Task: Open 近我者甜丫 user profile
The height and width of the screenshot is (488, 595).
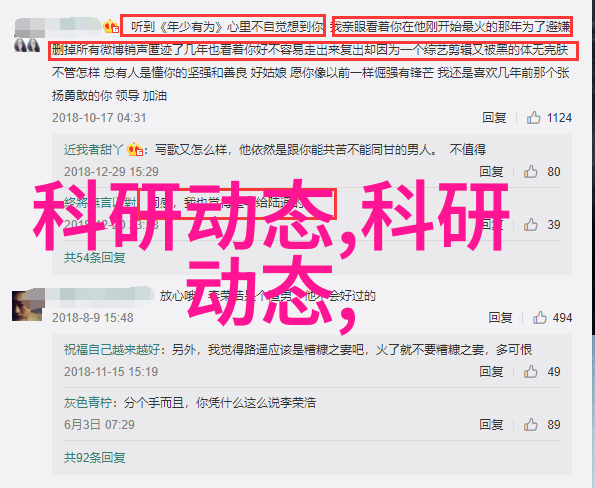Action: 94,150
